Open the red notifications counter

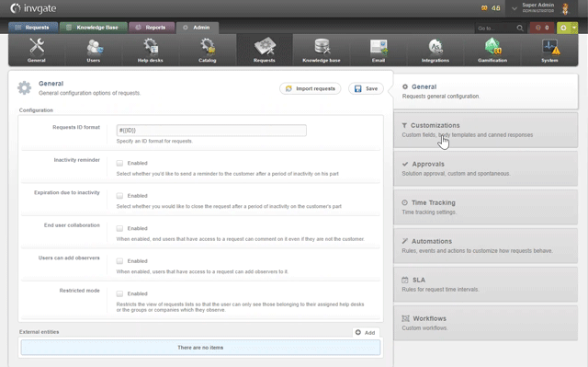[542, 28]
